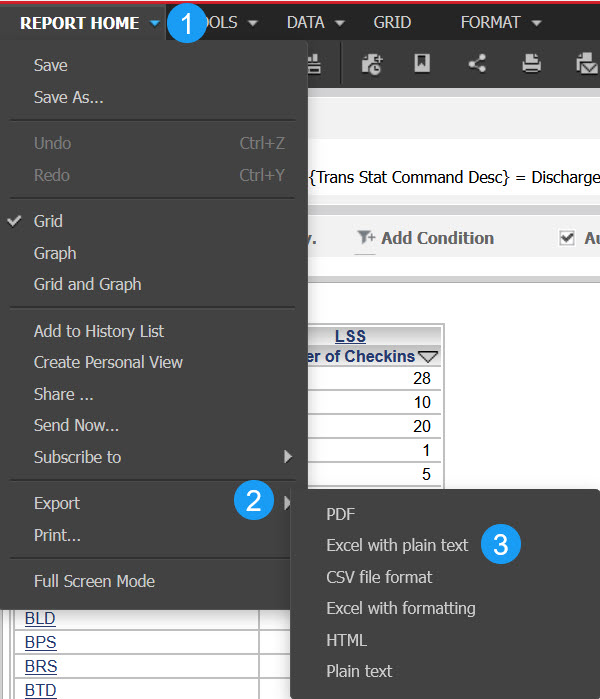Viewport: 600px width, 699px height.
Task: Click Add to History List
Action: [99, 331]
